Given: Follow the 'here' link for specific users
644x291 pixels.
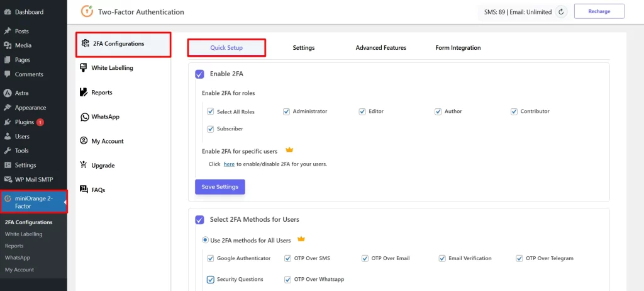Looking at the screenshot, I should 229,164.
